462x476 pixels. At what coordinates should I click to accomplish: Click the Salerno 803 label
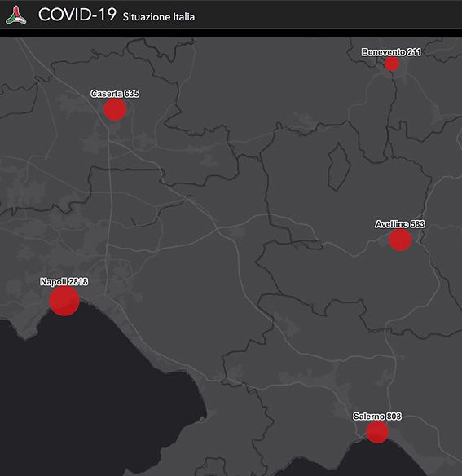coord(377,416)
